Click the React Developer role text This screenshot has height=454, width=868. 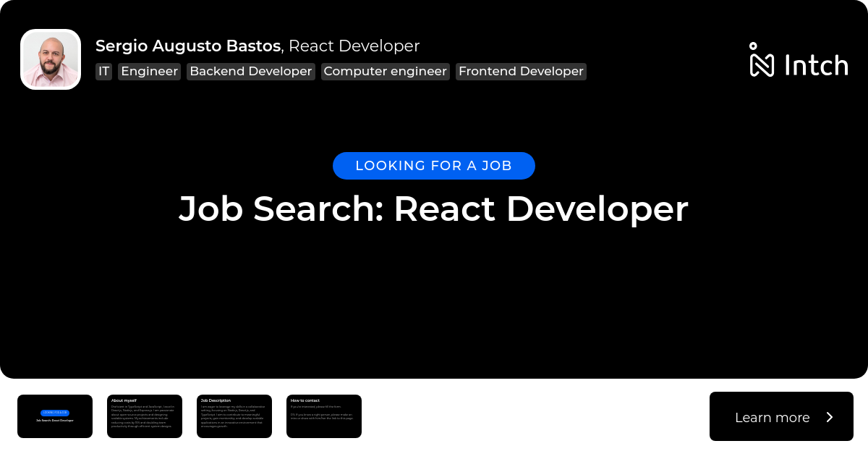tap(354, 46)
